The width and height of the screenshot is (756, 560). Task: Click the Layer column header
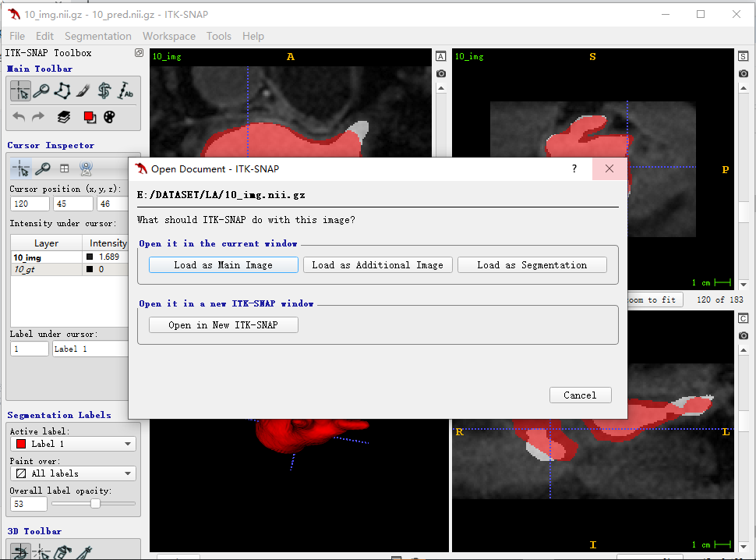(x=46, y=243)
